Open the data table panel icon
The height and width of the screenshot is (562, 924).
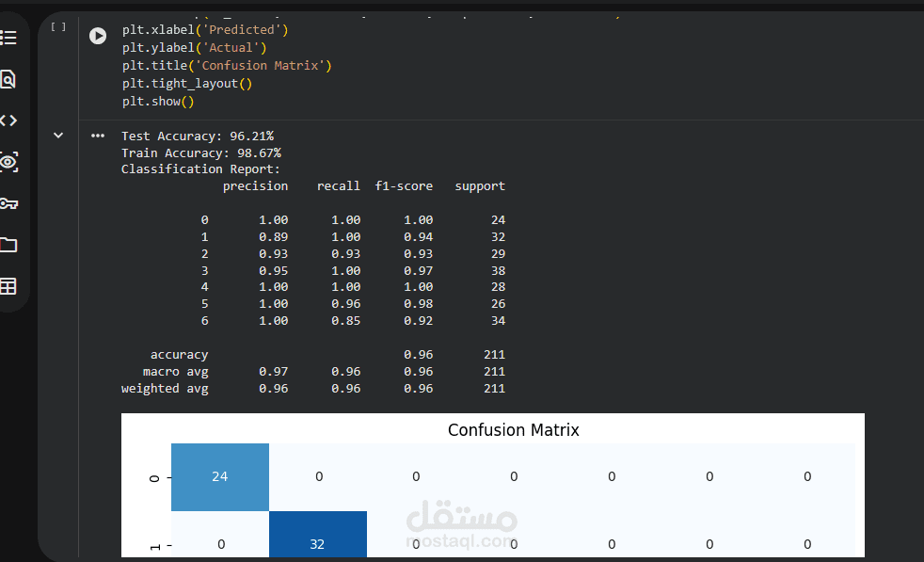(x=8, y=286)
